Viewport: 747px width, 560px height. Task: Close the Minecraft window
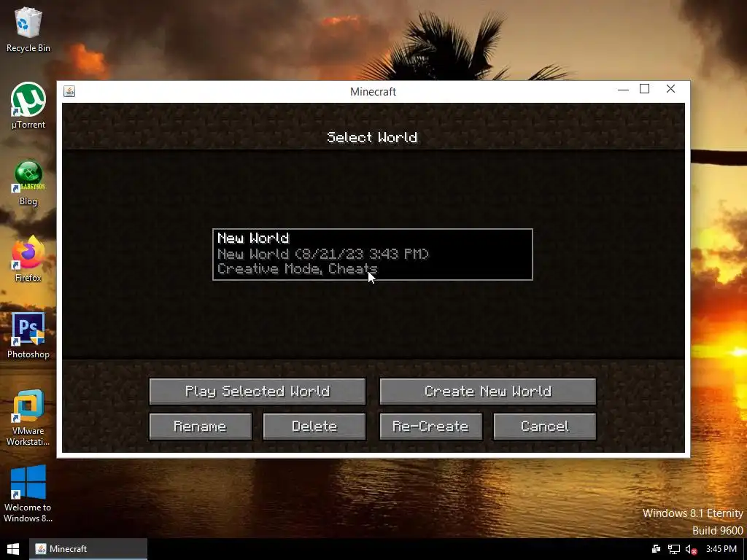point(671,89)
